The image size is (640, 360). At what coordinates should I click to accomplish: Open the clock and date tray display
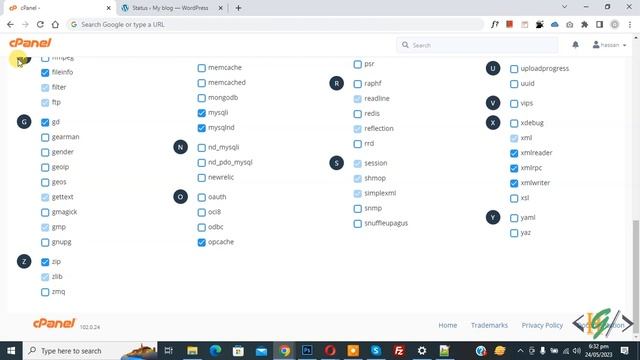point(598,351)
